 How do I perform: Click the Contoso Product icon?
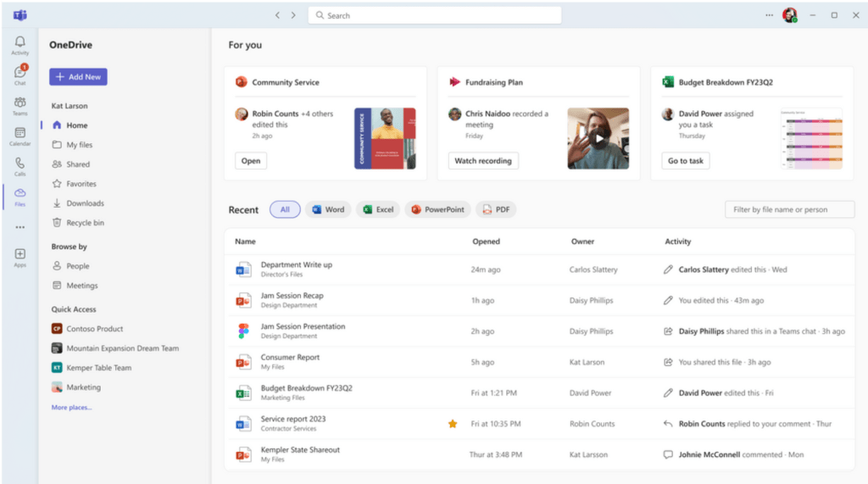point(57,328)
